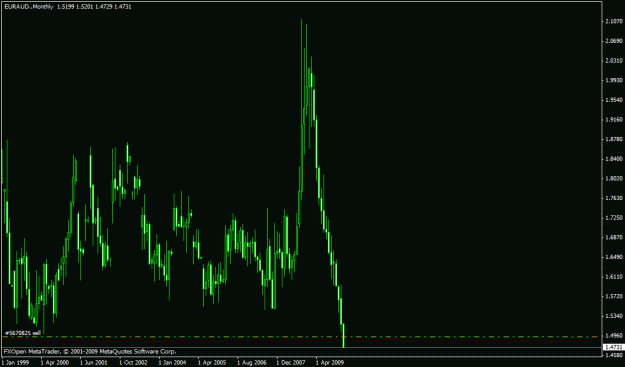Viewport: 625px width, 367px height.
Task: Click the 1 Apr 2005 date label
Action: [x=212, y=363]
